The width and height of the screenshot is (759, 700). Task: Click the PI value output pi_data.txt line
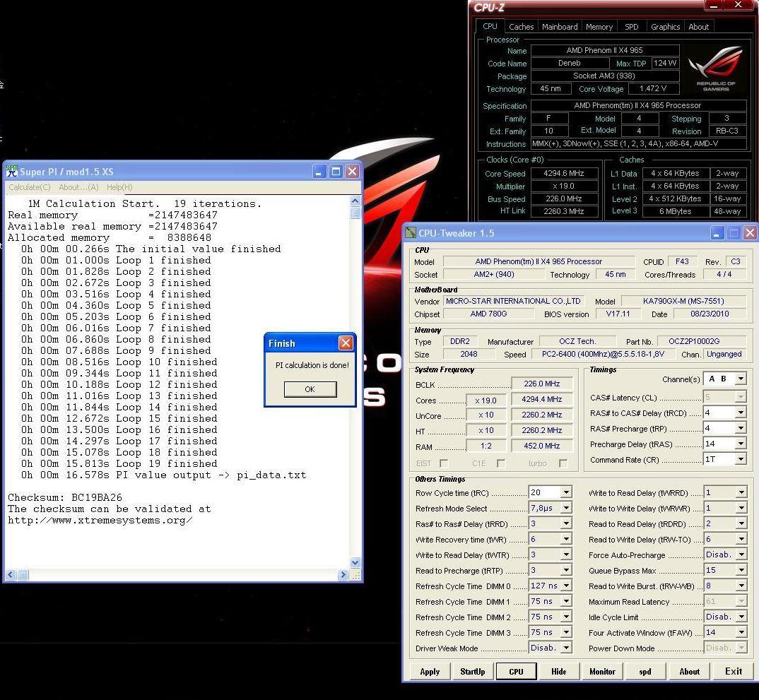coord(164,475)
